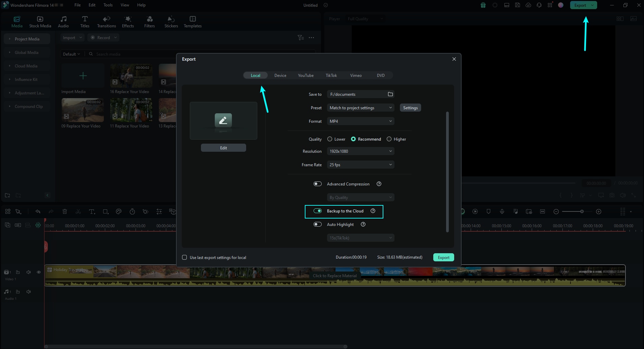The width and height of the screenshot is (644, 349).
Task: Click the Settings button next to Preset
Action: pos(410,108)
